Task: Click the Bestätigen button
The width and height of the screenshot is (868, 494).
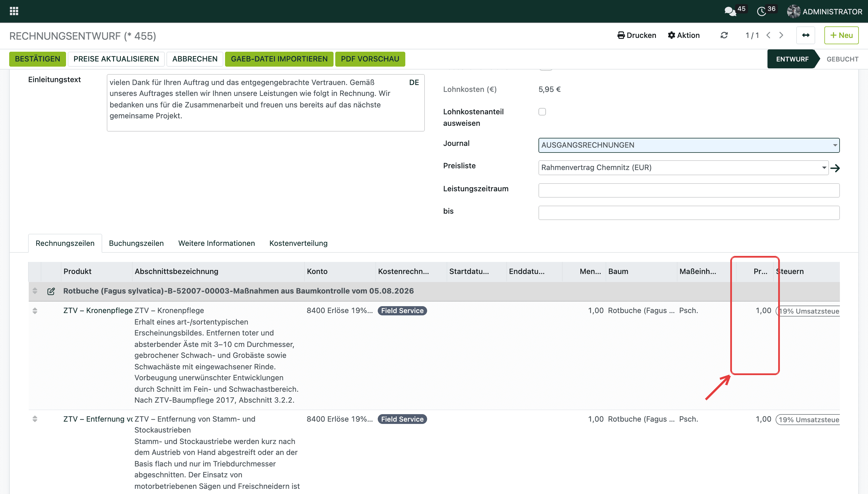Action: 37,59
